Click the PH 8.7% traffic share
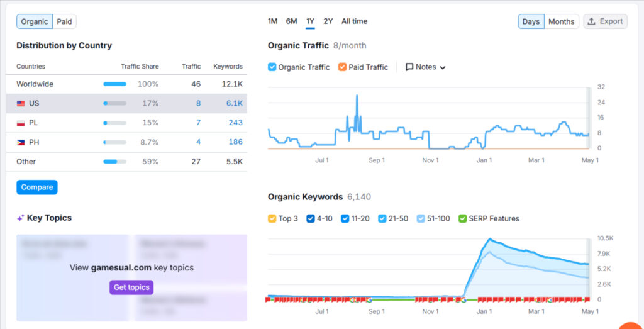 [149, 143]
